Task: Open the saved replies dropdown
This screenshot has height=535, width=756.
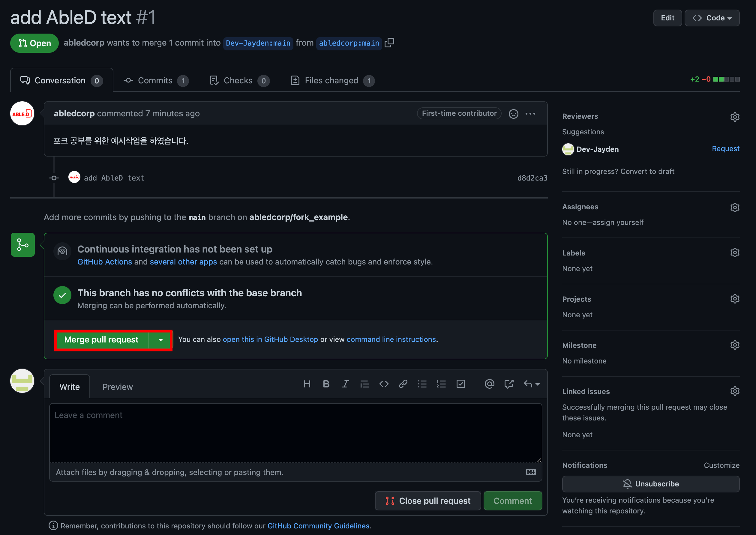Action: [x=531, y=384]
